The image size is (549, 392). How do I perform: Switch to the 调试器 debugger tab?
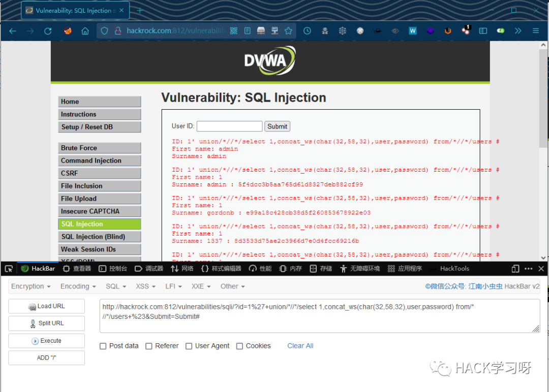point(149,269)
